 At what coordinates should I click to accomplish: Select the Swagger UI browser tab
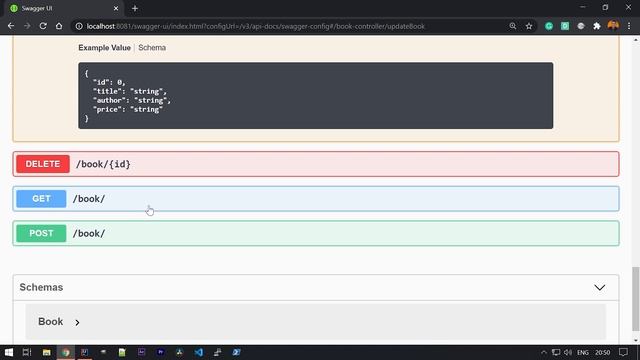63,8
